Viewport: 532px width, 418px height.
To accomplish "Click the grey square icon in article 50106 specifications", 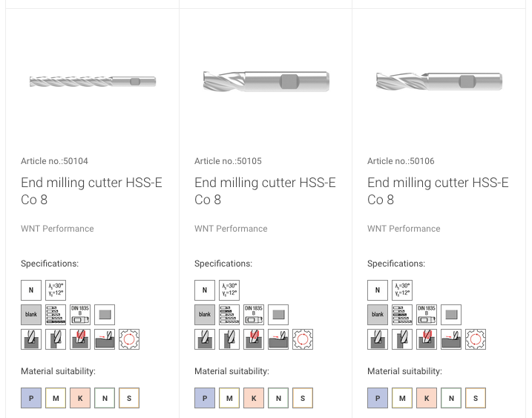I will (451, 315).
